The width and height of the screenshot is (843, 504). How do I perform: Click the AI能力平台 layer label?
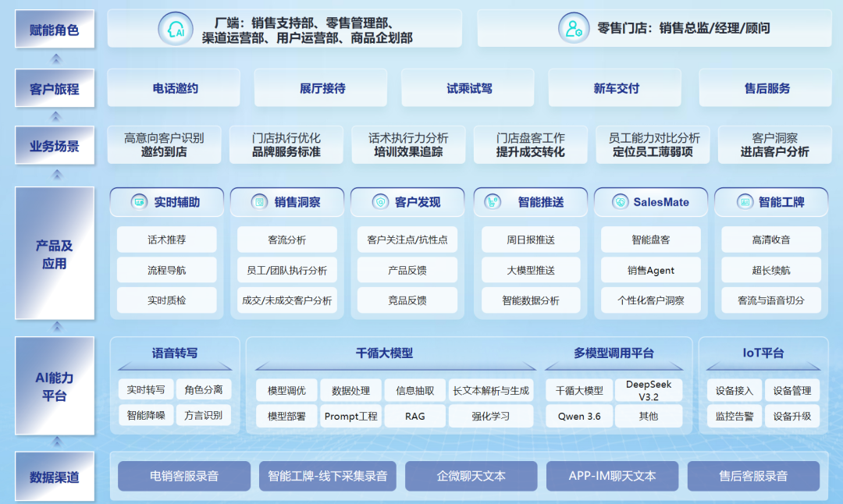[55, 385]
